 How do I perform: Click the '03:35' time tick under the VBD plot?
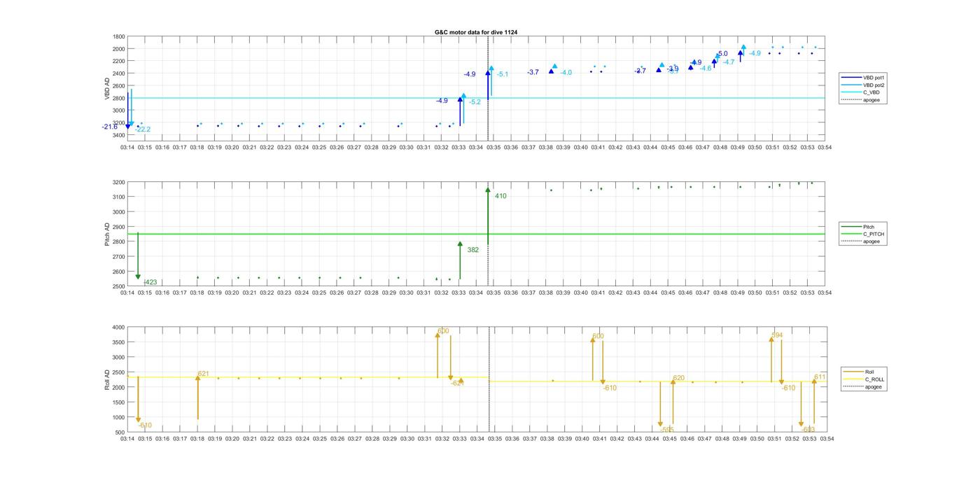click(493, 147)
